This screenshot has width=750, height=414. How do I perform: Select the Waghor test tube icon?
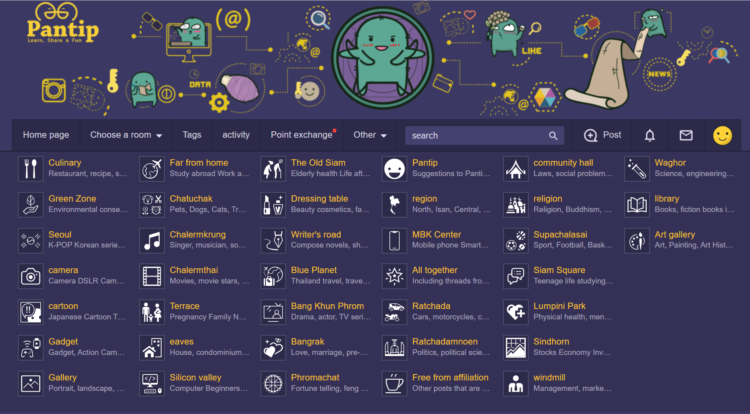(637, 169)
